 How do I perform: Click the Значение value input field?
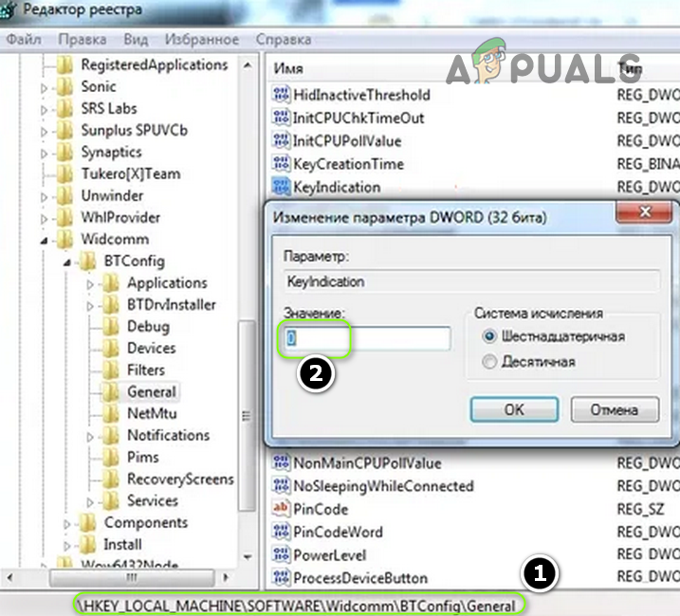368,338
